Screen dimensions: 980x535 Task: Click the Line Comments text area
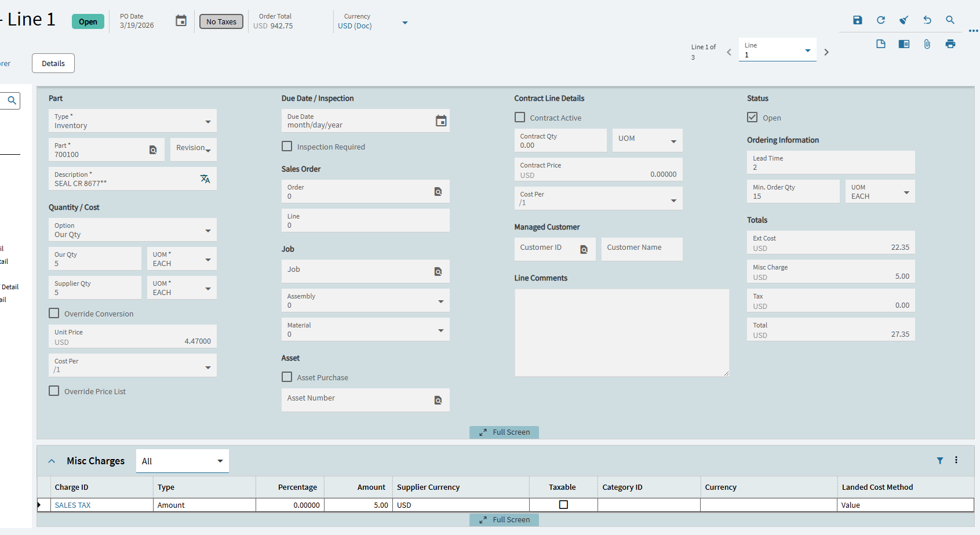coord(622,333)
